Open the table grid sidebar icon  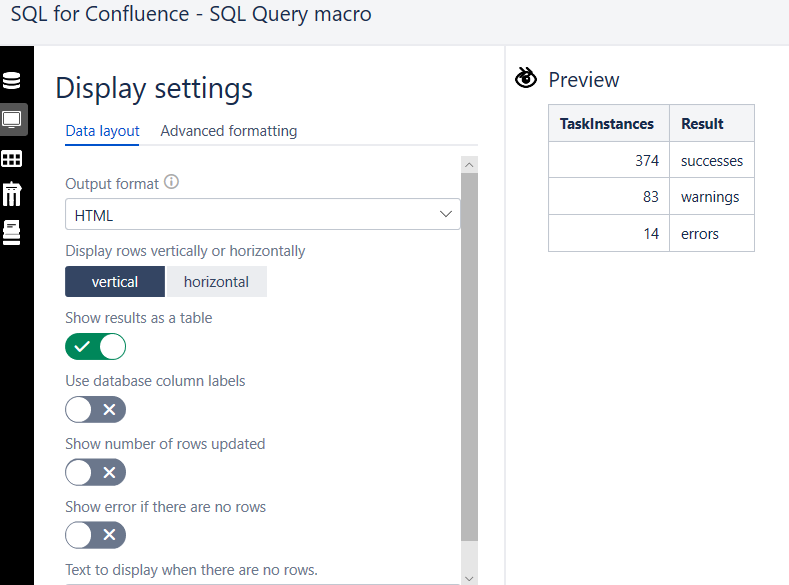coord(12,159)
